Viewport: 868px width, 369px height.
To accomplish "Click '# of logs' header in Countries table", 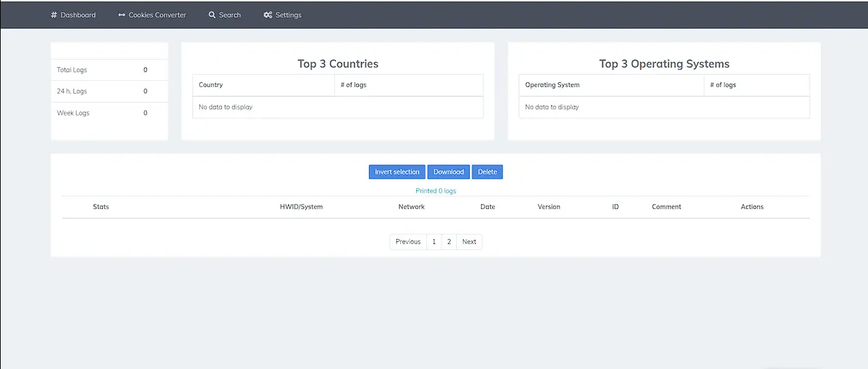I will coord(353,85).
